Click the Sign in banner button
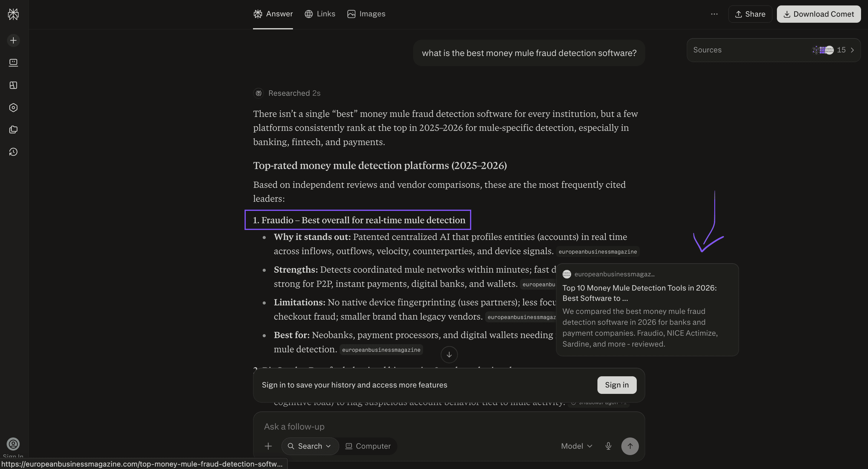 coord(616,385)
